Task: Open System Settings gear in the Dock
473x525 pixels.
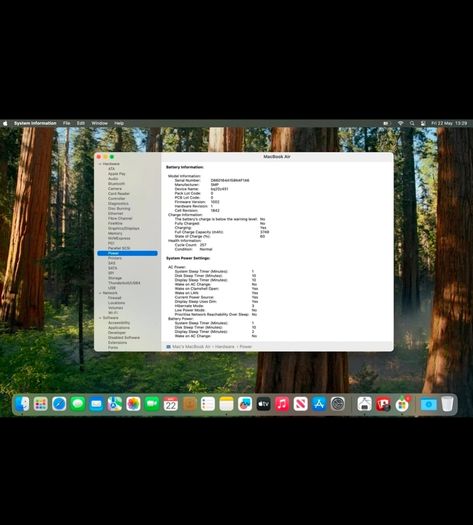Action: click(338, 404)
